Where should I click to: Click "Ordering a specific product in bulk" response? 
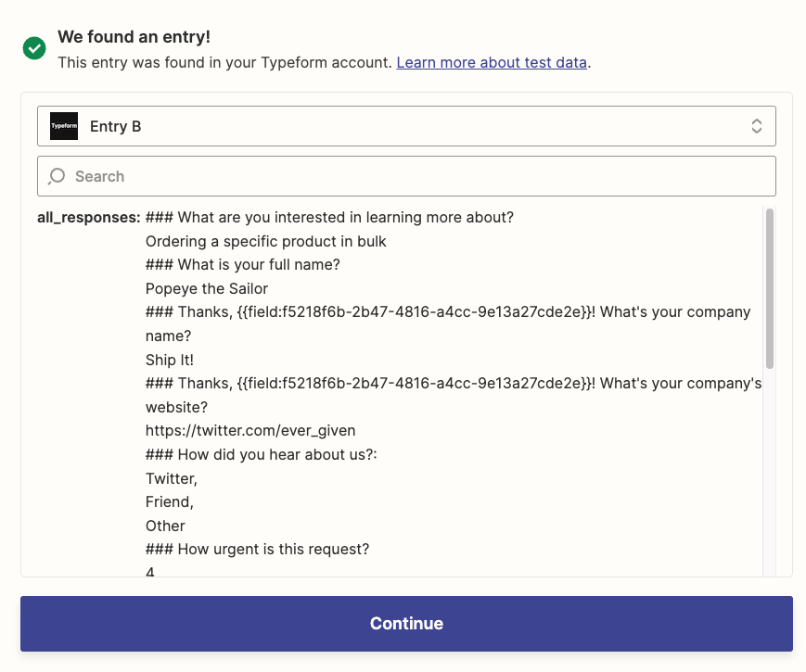266,241
